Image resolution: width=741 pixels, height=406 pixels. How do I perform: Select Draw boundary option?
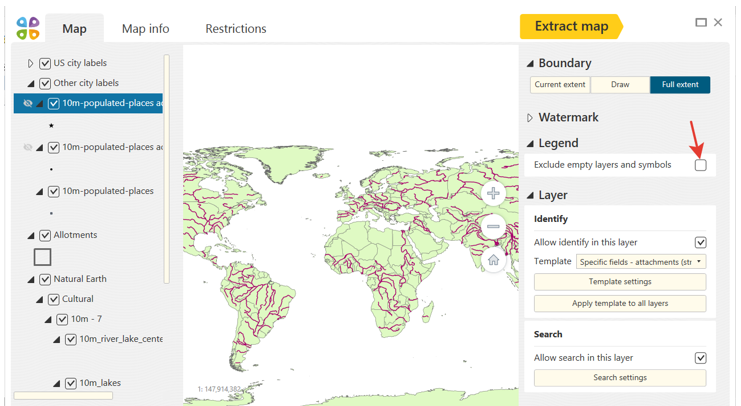click(x=620, y=85)
